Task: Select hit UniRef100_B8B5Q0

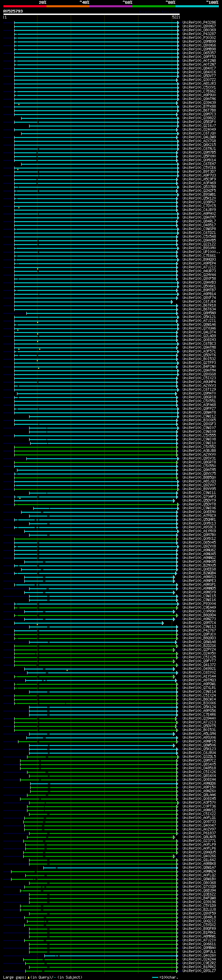Action: (199, 477)
